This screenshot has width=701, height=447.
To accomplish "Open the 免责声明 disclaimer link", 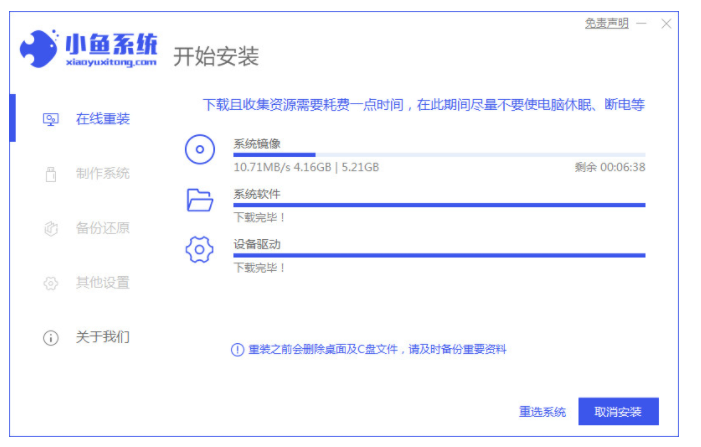I will click(606, 22).
